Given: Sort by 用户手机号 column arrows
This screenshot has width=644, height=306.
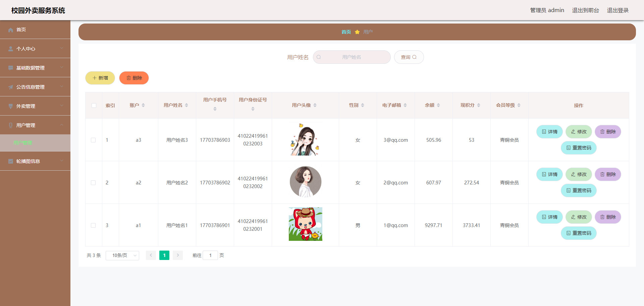Looking at the screenshot, I should 215,109.
